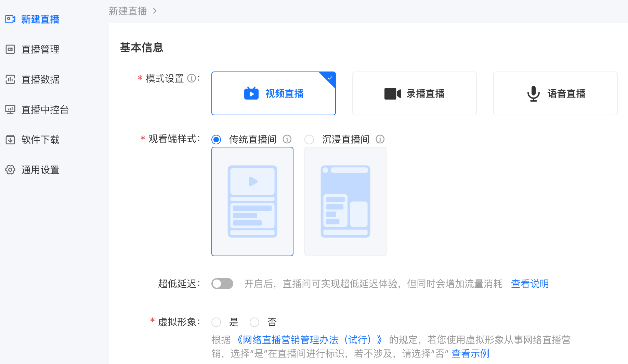The image size is (628, 364).
Task: Open the 查看说明 link
Action: 530,284
